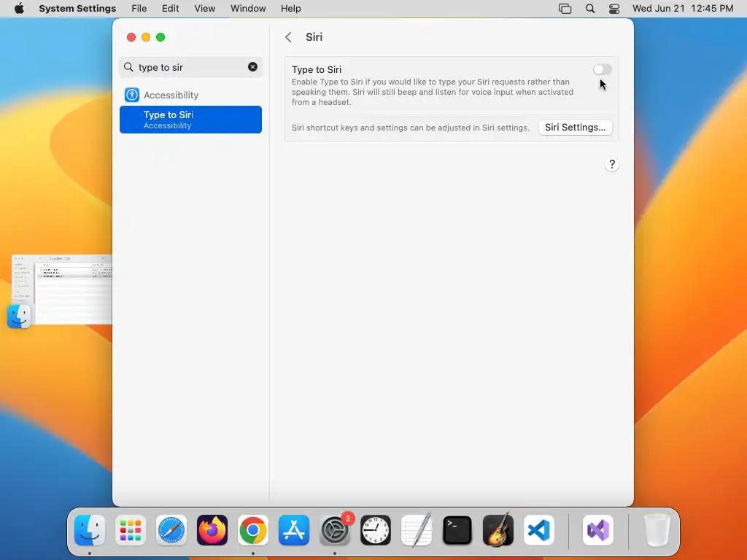Open the help question mark button
Image resolution: width=747 pixels, height=560 pixels.
tap(612, 164)
